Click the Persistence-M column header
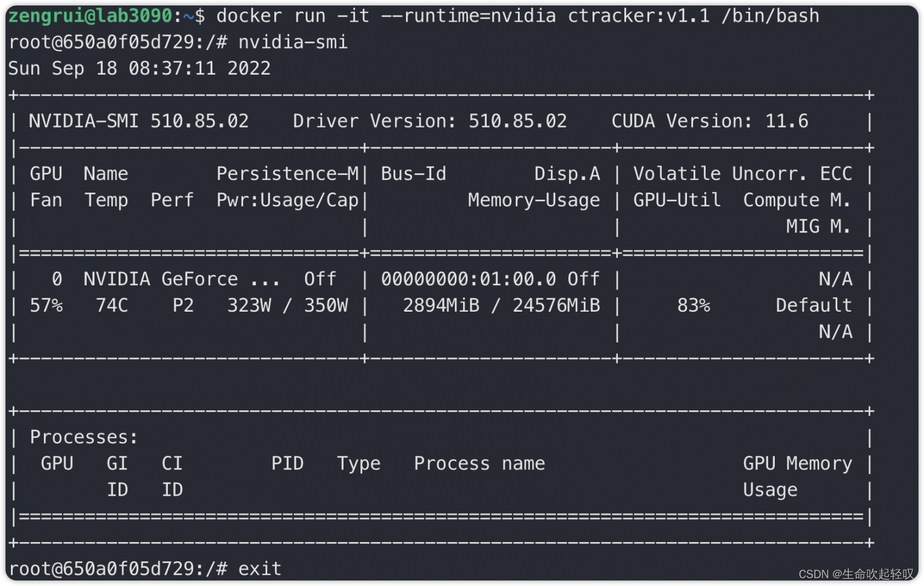The width and height of the screenshot is (924, 586). coord(288,174)
